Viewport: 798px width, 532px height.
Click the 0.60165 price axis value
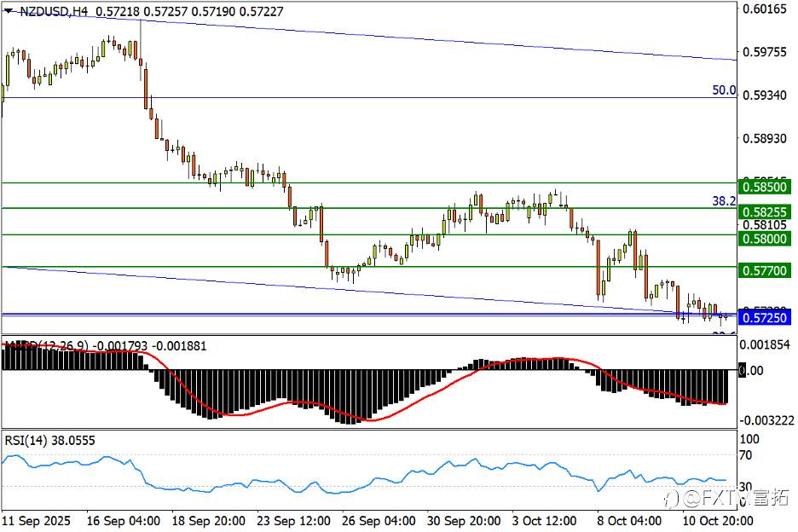point(765,9)
